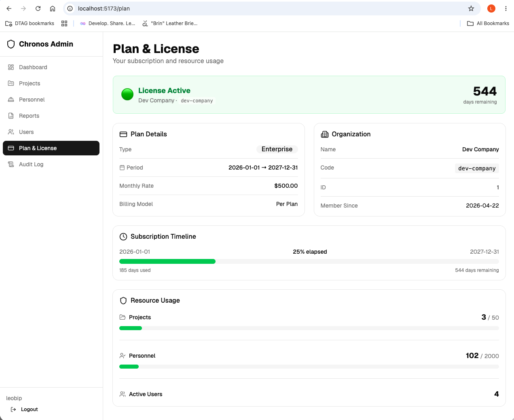Click the Audit Log icon in the sidebar
The width and height of the screenshot is (514, 420).
[11, 164]
